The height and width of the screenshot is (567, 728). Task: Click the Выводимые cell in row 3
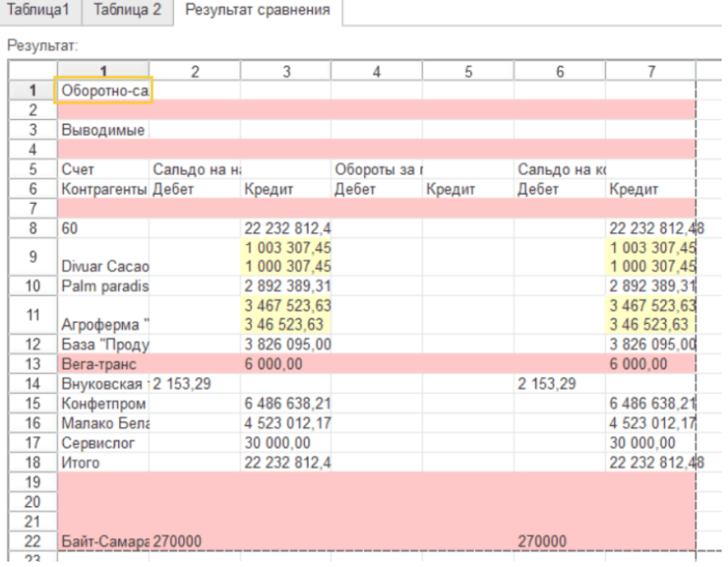click(103, 131)
